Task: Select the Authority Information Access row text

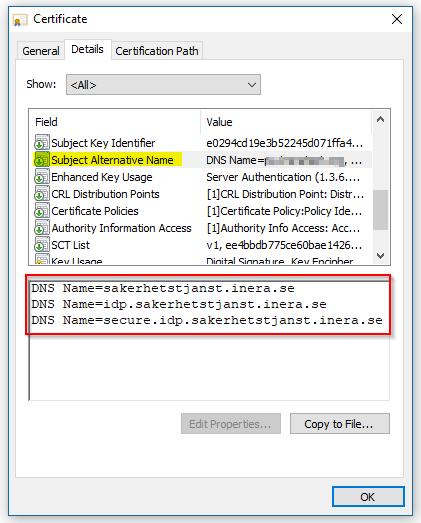Action: pos(121,228)
